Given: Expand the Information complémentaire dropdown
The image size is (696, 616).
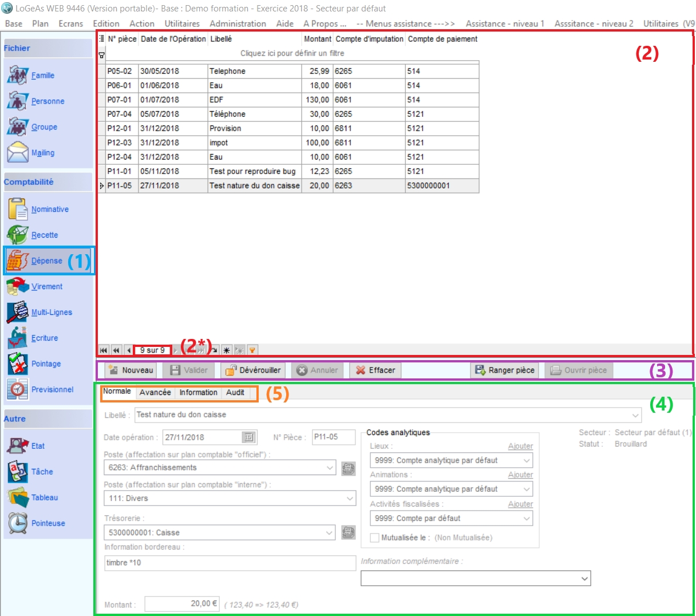Looking at the screenshot, I should pyautogui.click(x=584, y=578).
